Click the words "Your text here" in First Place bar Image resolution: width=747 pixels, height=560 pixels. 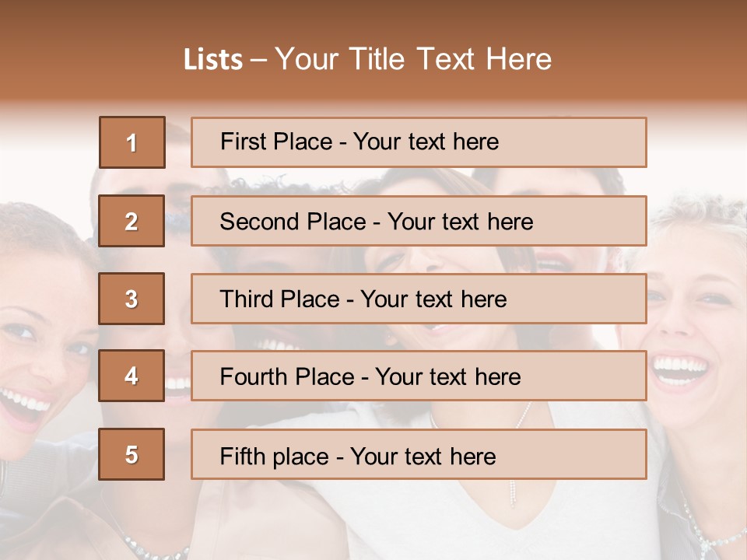(x=426, y=142)
